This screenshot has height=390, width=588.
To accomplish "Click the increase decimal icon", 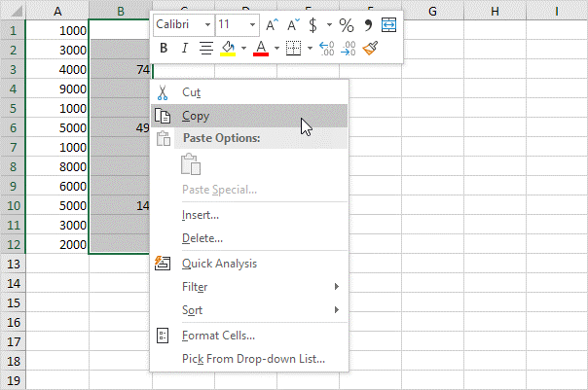I will coord(326,48).
